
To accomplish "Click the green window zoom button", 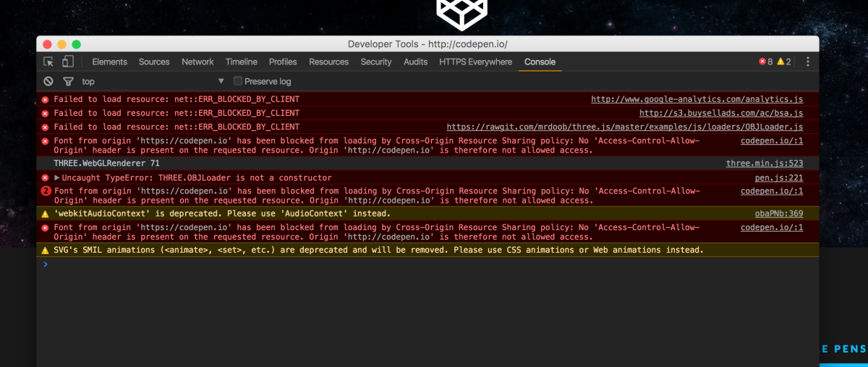I will [x=77, y=44].
